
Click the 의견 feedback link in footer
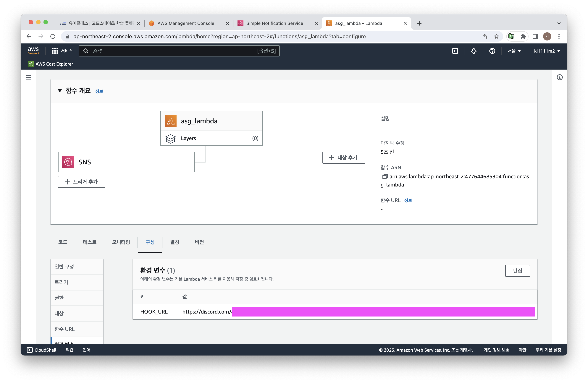coord(70,350)
